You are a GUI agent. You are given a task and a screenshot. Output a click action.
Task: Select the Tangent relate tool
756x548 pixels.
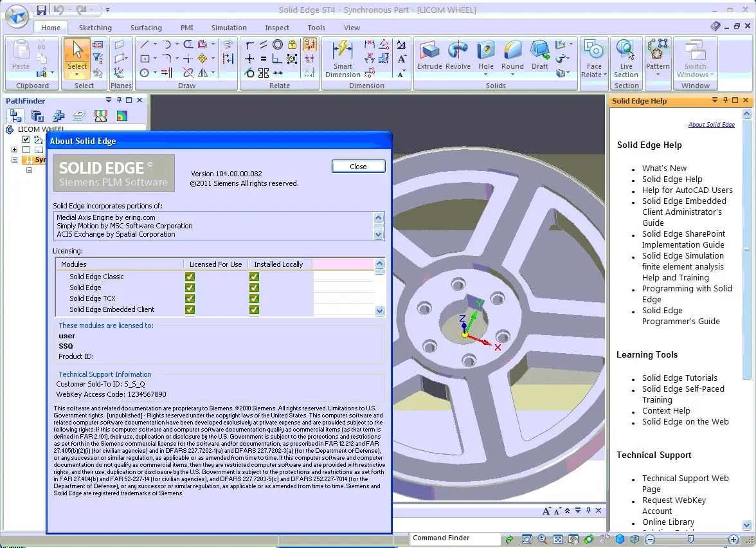(249, 73)
